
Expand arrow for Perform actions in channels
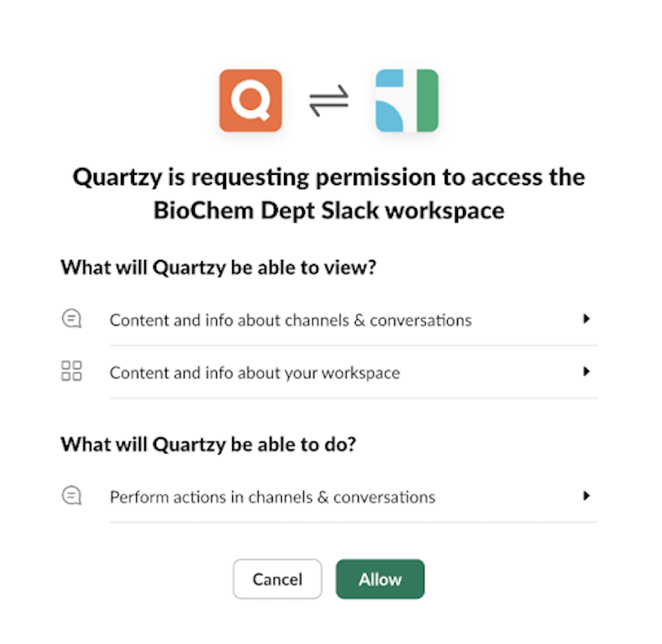point(586,495)
